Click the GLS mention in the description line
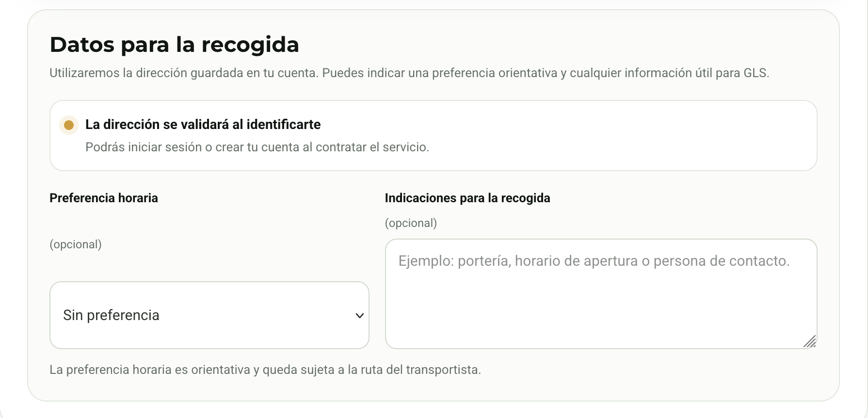Viewport: 868px width, 418px height. click(755, 73)
